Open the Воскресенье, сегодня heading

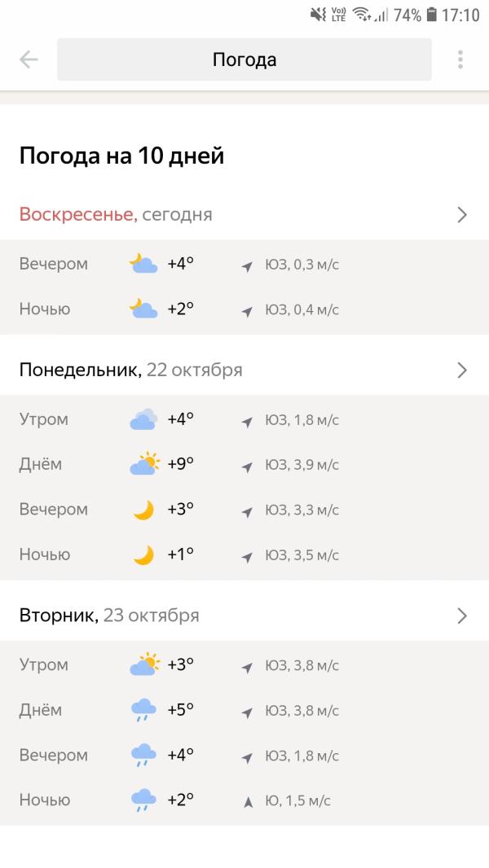pos(116,214)
